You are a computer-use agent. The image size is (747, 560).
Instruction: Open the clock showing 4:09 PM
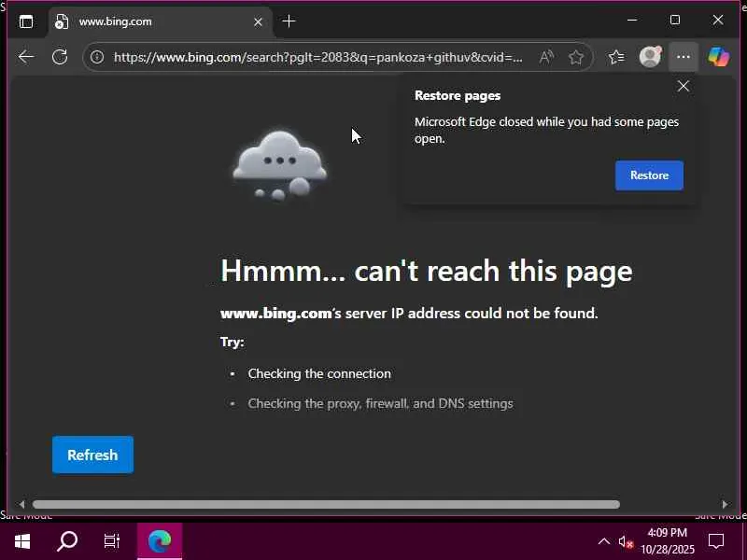[x=667, y=541]
